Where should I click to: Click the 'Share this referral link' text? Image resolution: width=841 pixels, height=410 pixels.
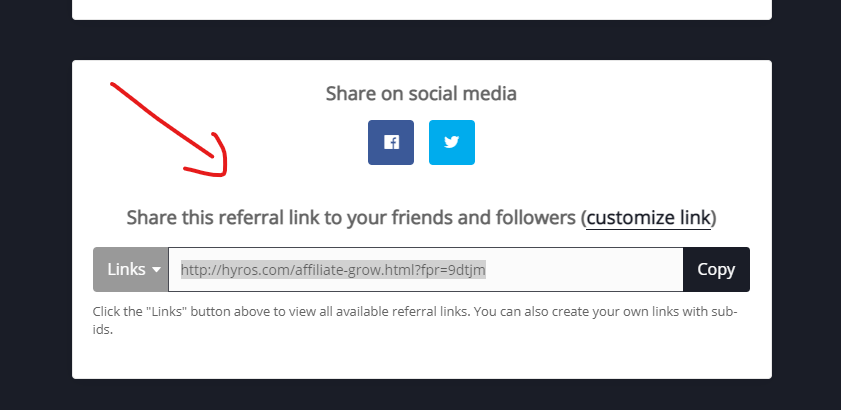421,218
